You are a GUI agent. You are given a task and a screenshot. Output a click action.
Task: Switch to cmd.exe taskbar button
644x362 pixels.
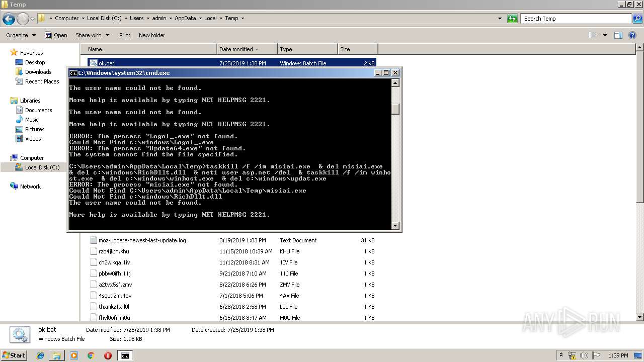coord(125,355)
